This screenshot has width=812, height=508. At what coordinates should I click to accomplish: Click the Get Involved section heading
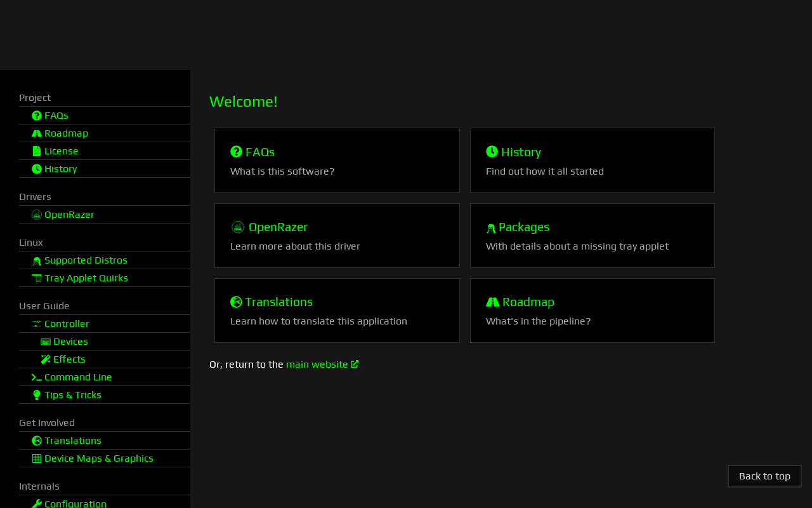(x=47, y=423)
